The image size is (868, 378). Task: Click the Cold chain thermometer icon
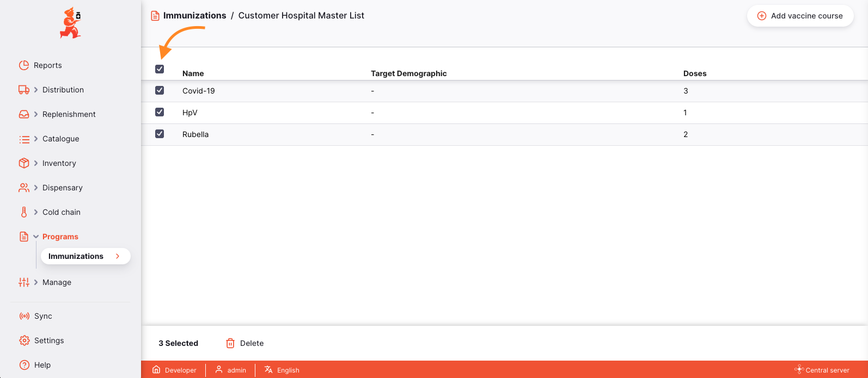[x=24, y=212]
